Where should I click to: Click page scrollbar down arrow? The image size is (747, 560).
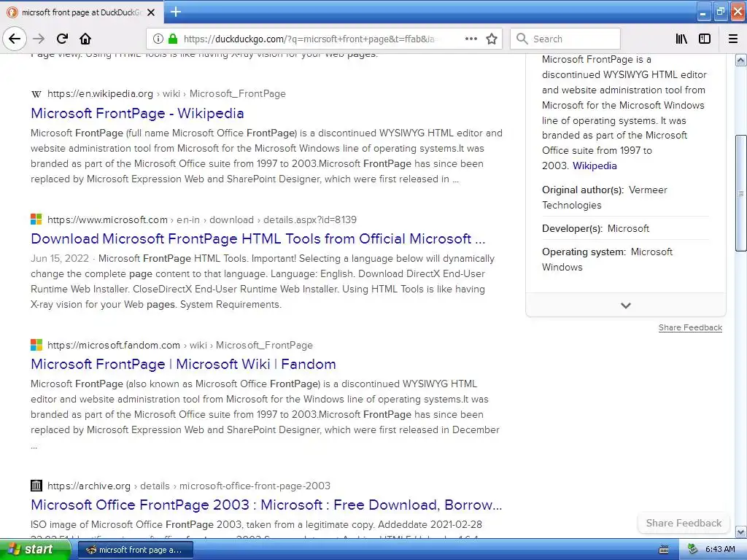(741, 532)
